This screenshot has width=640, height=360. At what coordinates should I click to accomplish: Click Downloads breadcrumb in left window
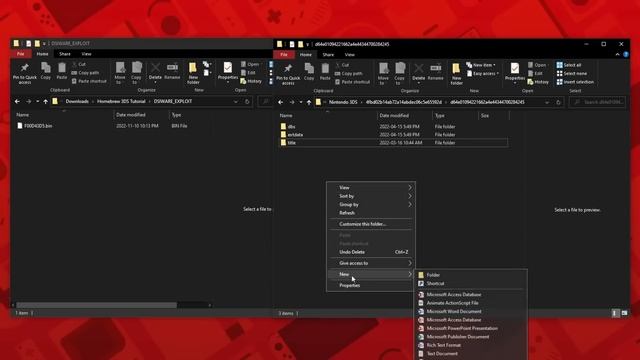(77, 101)
